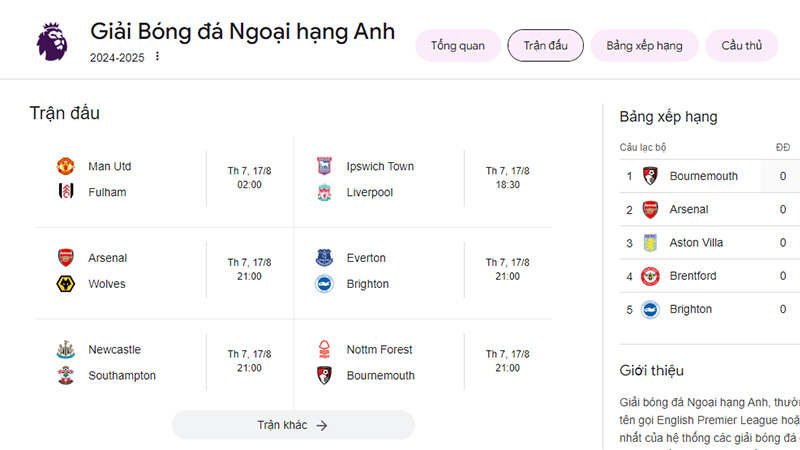Click the Man Utd crest icon

(65, 166)
